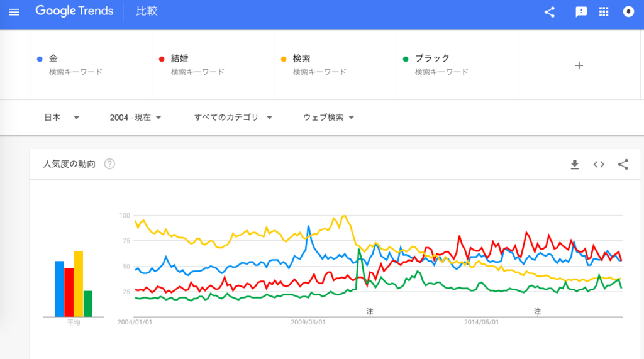Open the Google apps grid
This screenshot has height=359, width=644.
coord(604,11)
